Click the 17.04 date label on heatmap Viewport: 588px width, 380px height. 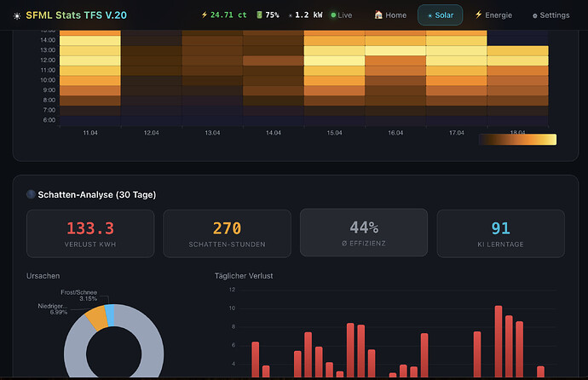[x=457, y=133]
